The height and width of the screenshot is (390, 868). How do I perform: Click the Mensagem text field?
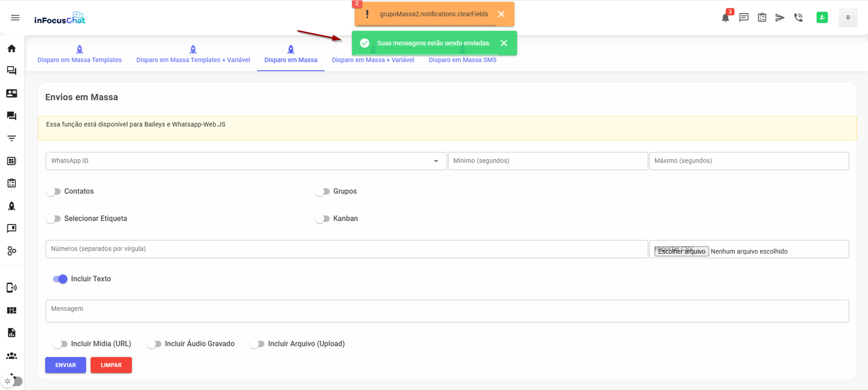click(x=447, y=311)
